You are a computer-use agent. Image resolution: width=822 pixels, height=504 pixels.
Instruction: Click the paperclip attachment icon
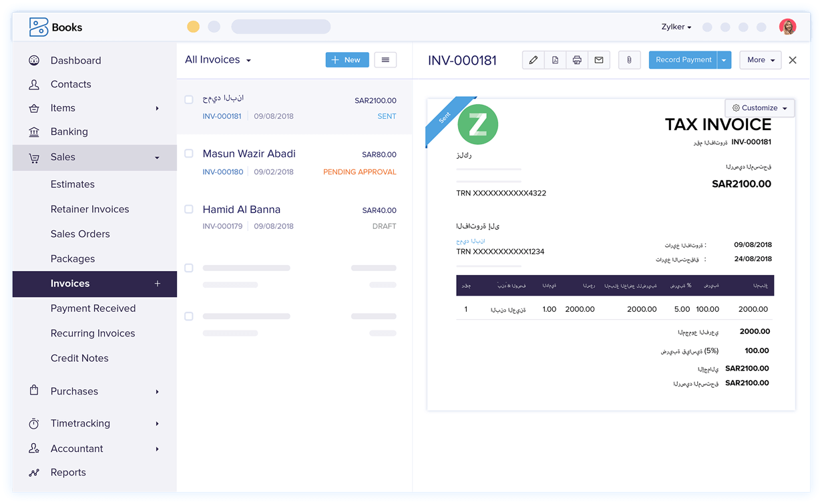629,60
